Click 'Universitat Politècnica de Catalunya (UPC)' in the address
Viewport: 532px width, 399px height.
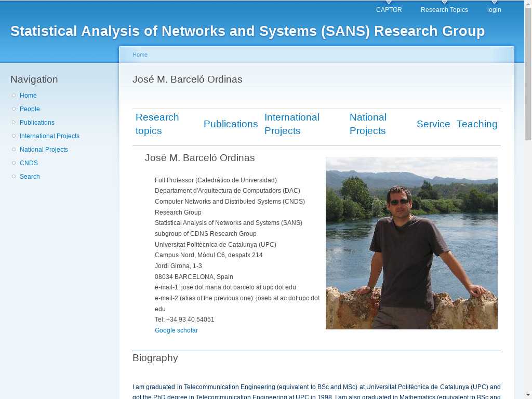pos(216,245)
